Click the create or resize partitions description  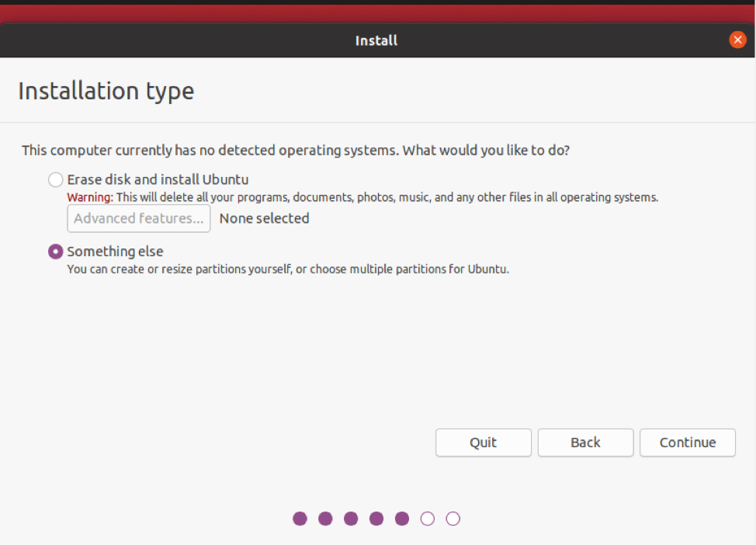click(x=288, y=269)
